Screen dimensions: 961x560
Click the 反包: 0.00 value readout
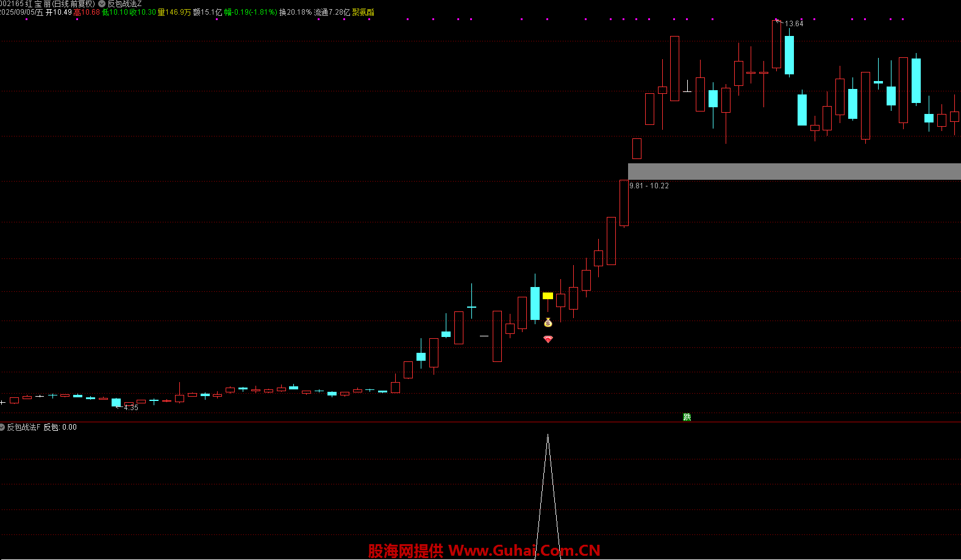(x=60, y=427)
